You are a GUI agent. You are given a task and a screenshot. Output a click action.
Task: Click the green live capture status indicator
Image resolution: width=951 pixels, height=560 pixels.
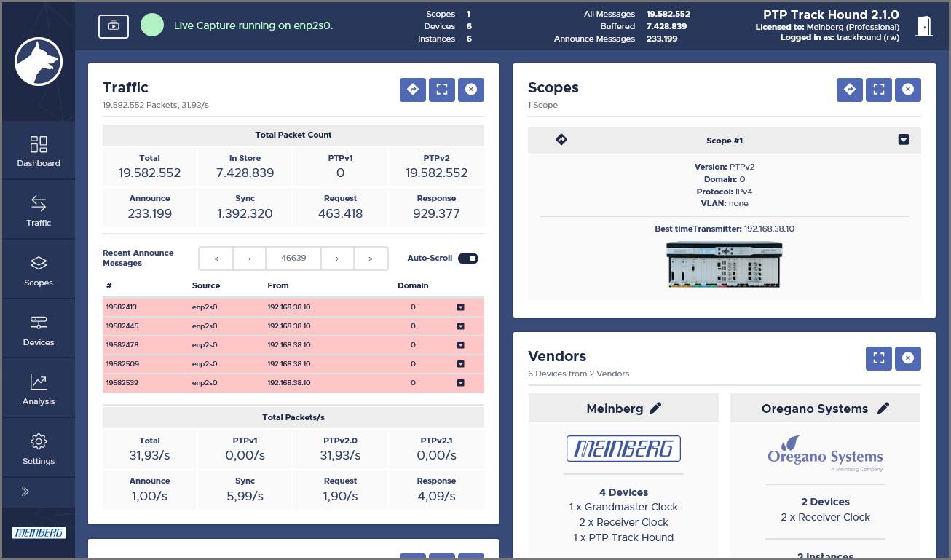(x=152, y=25)
